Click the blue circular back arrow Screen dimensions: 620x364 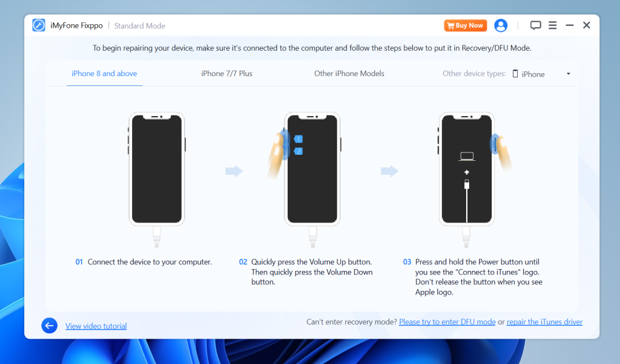coord(49,325)
